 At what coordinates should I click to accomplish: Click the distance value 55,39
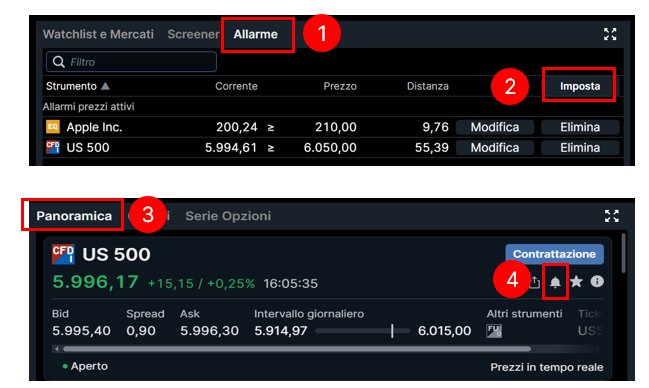pyautogui.click(x=432, y=148)
